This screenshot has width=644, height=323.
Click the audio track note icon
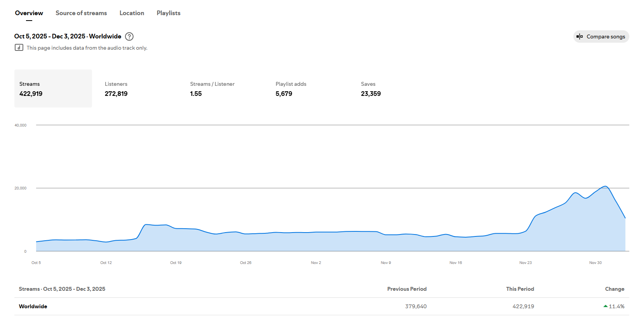(x=19, y=48)
